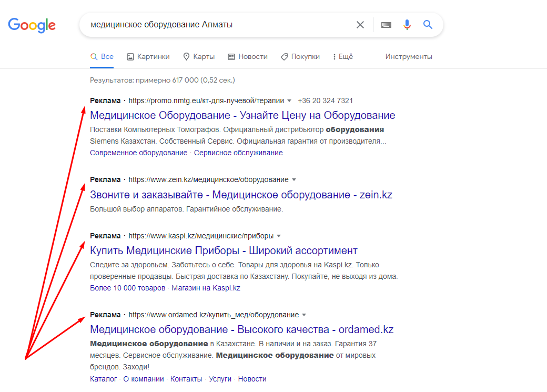Start voice search with microphone icon
The image size is (547, 392).
[x=407, y=25]
